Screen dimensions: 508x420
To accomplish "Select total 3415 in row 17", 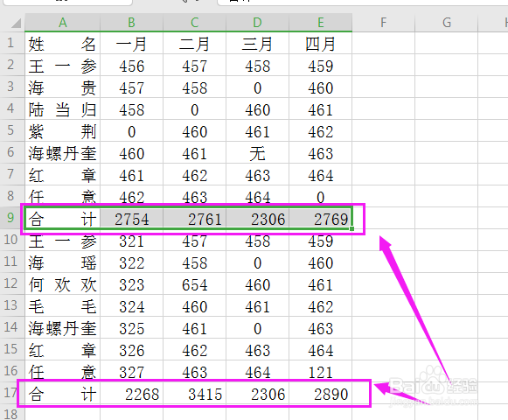I will pos(194,394).
